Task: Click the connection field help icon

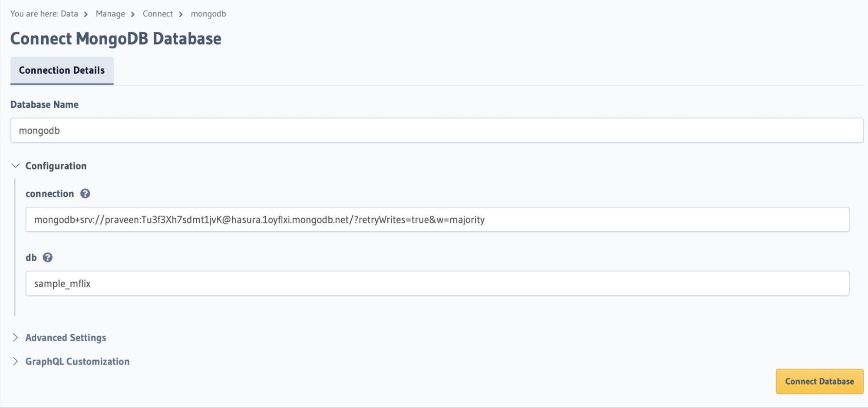Action: pyautogui.click(x=85, y=194)
